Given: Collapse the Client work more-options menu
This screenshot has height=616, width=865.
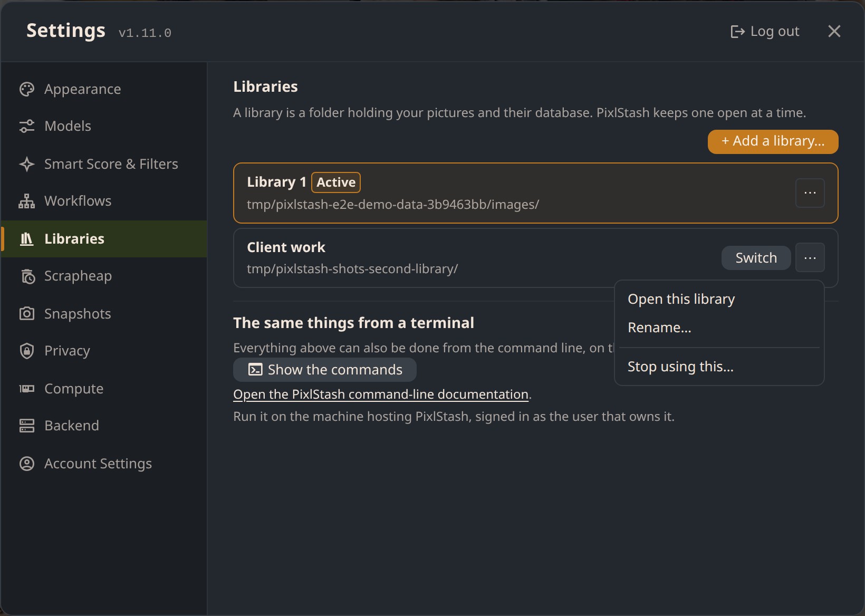Looking at the screenshot, I should [810, 258].
